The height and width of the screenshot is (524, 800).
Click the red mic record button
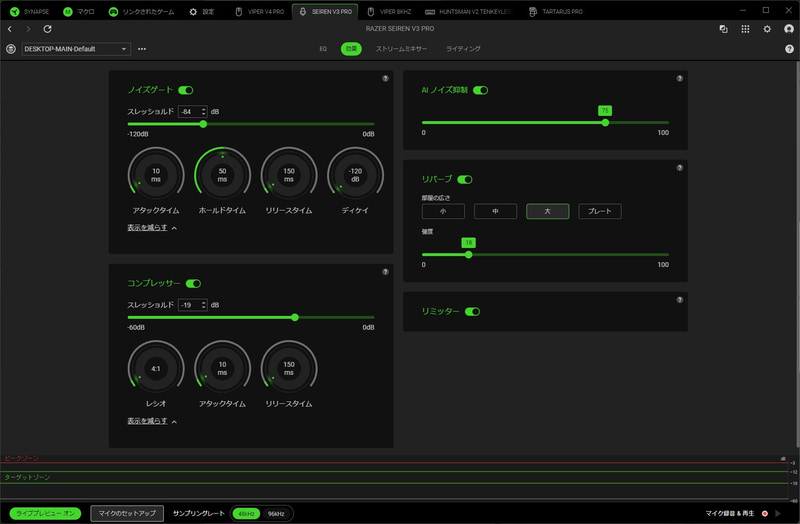(765, 513)
